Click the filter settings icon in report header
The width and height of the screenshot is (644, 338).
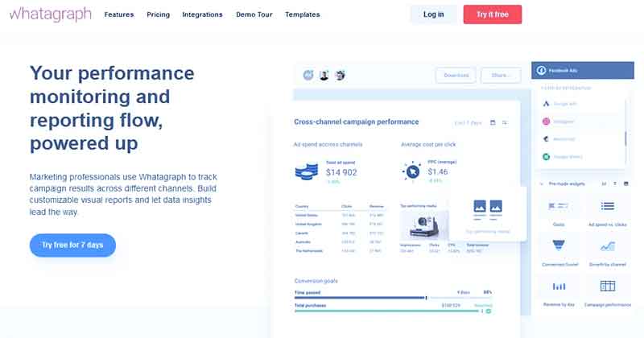click(506, 122)
